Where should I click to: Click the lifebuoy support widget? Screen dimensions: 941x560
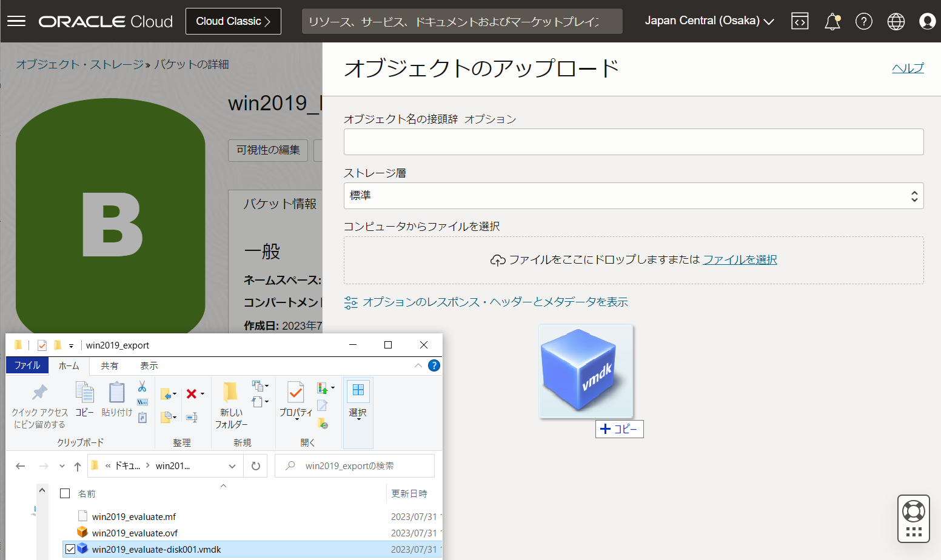[x=914, y=518]
